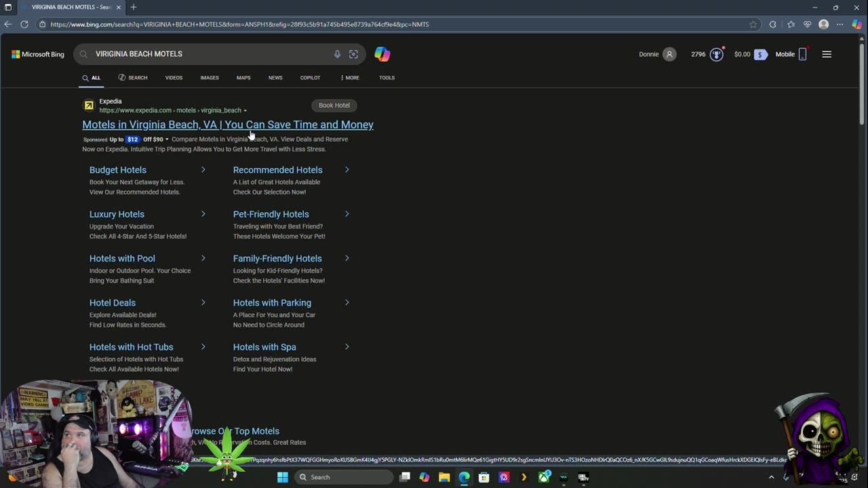
Task: Open the TOOLS option
Action: [x=387, y=78]
